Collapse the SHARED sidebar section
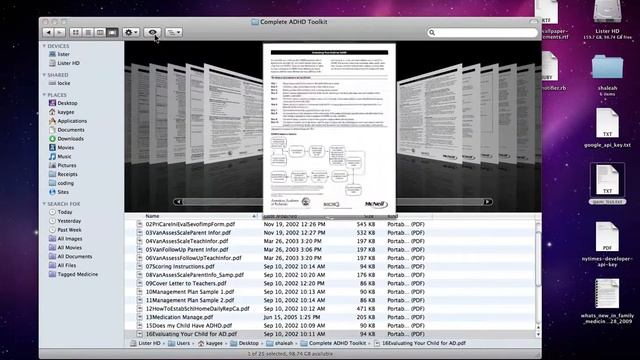Screen dimensions: 640x360 [44, 75]
